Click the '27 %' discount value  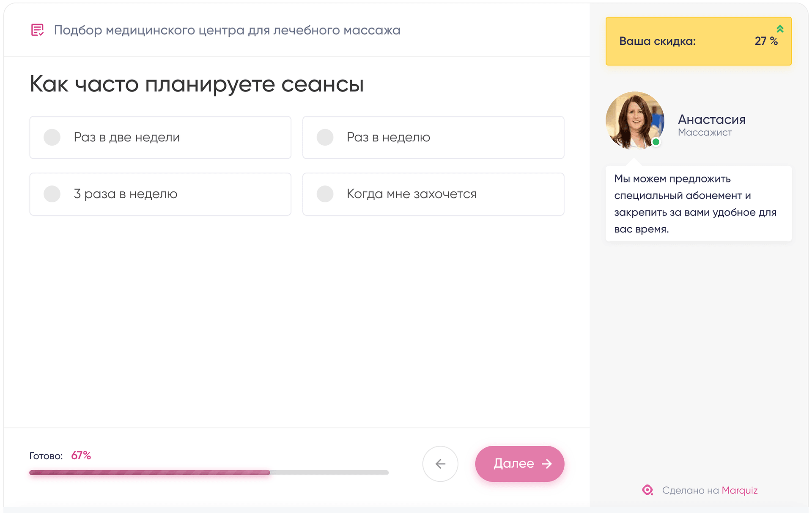[x=766, y=41]
